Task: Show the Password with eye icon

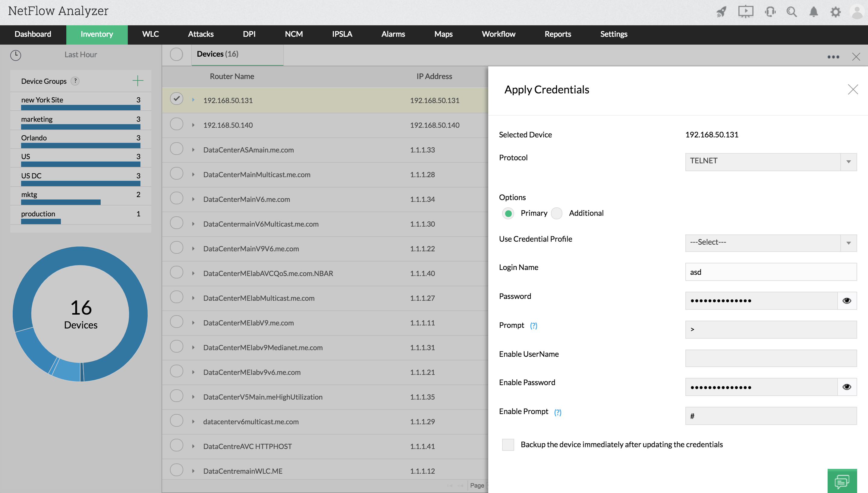Action: click(847, 301)
